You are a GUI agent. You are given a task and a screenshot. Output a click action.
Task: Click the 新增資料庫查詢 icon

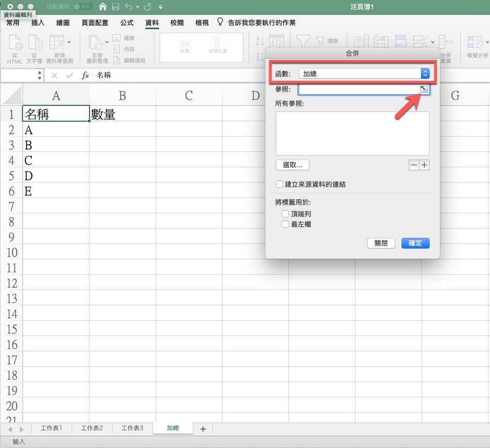click(x=57, y=43)
